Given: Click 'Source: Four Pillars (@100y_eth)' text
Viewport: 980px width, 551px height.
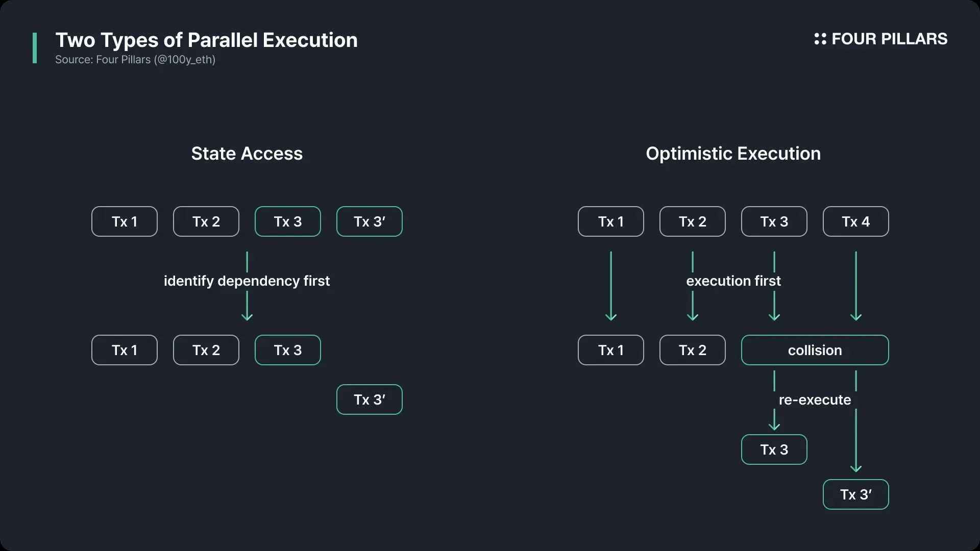Looking at the screenshot, I should [135, 60].
